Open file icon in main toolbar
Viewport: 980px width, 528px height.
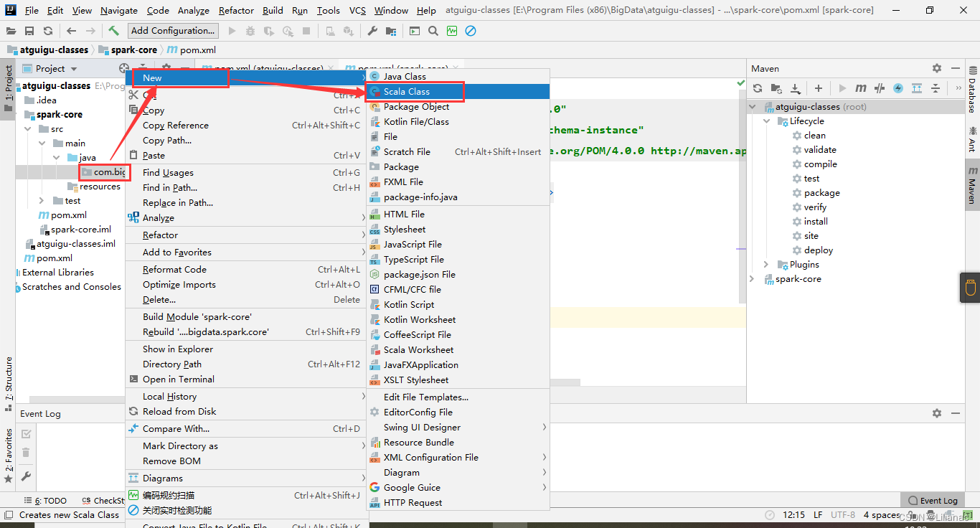pyautogui.click(x=11, y=31)
